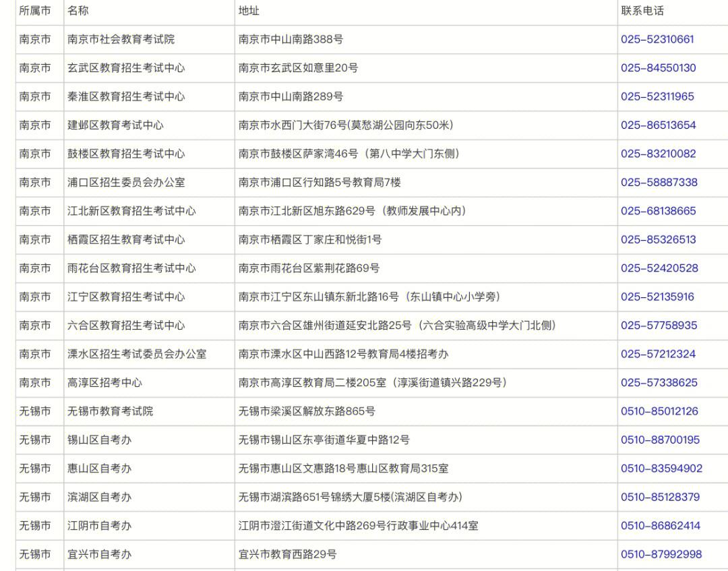Click phone number 025-86513654
Image resolution: width=728 pixels, height=571 pixels.
click(x=658, y=125)
